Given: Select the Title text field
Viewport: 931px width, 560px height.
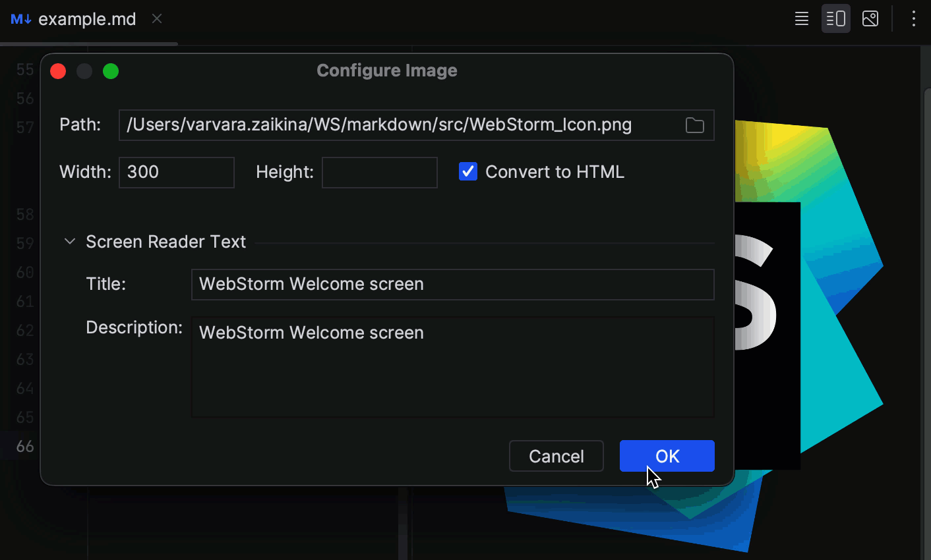Looking at the screenshot, I should [x=452, y=284].
